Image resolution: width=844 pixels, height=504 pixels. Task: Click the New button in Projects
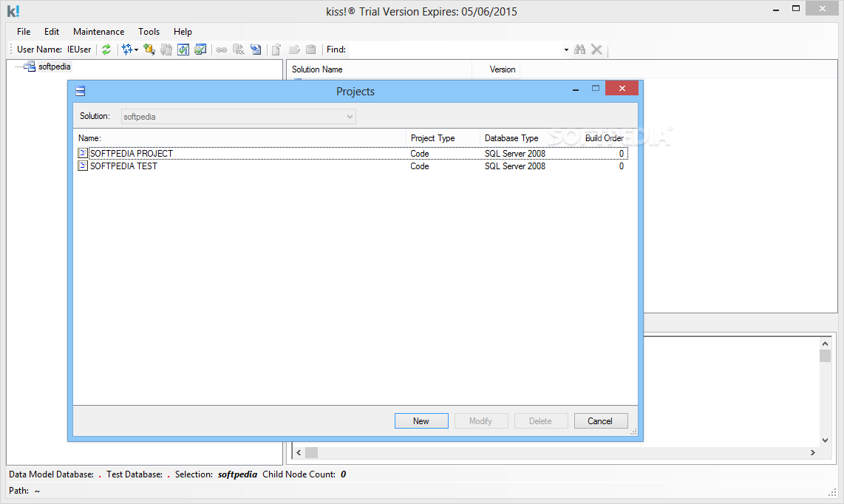(x=421, y=421)
